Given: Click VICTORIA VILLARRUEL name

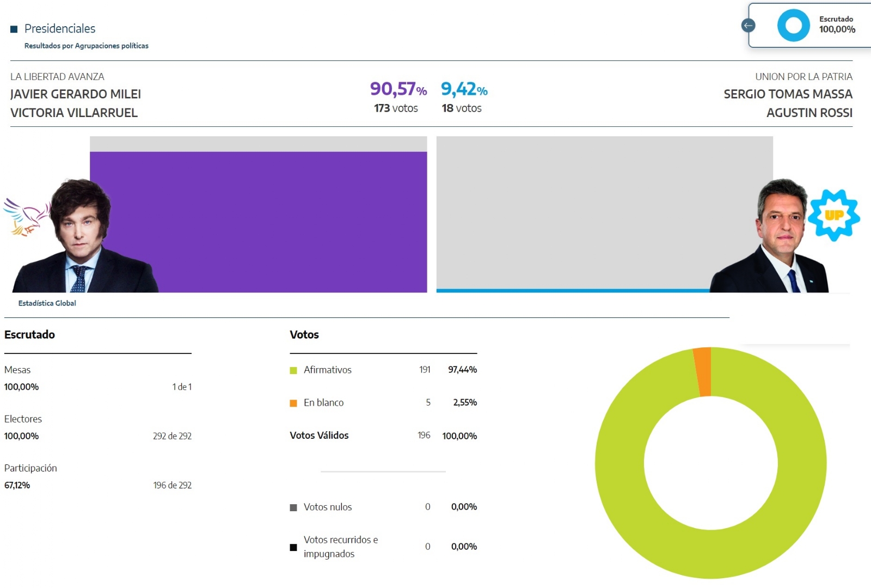Looking at the screenshot, I should [x=74, y=113].
